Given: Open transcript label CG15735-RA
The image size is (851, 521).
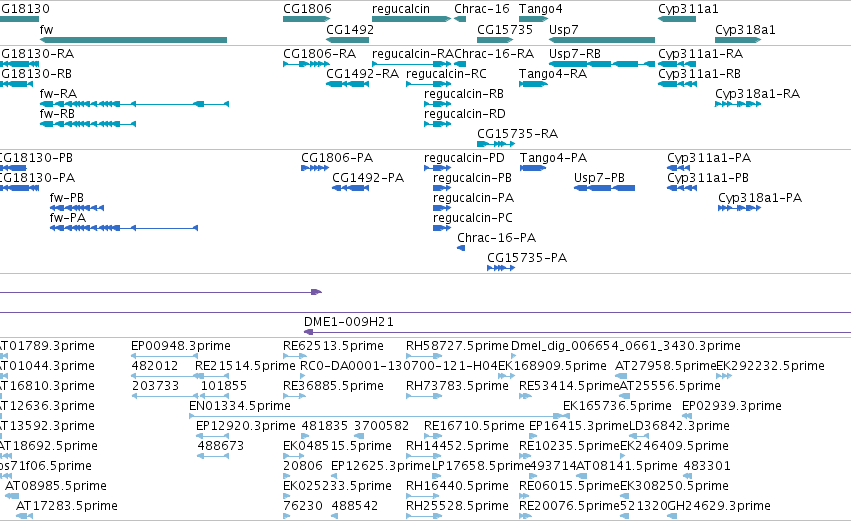Looking at the screenshot, I should 517,134.
